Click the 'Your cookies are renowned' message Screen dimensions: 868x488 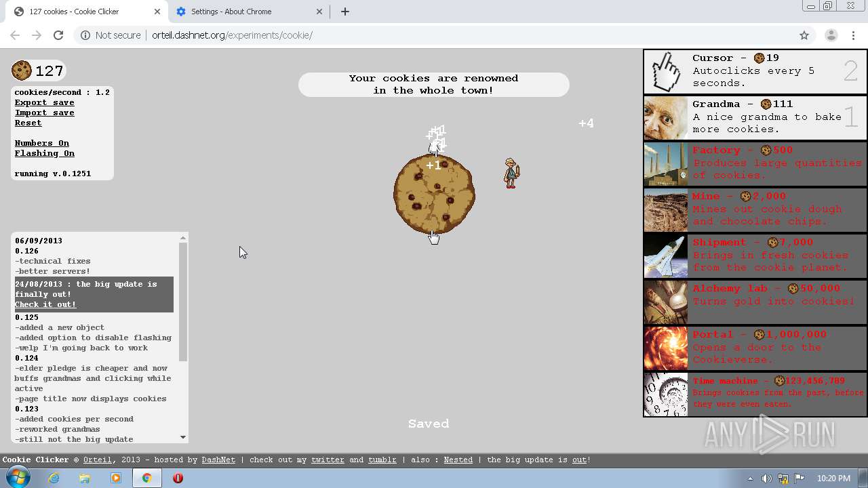434,84
